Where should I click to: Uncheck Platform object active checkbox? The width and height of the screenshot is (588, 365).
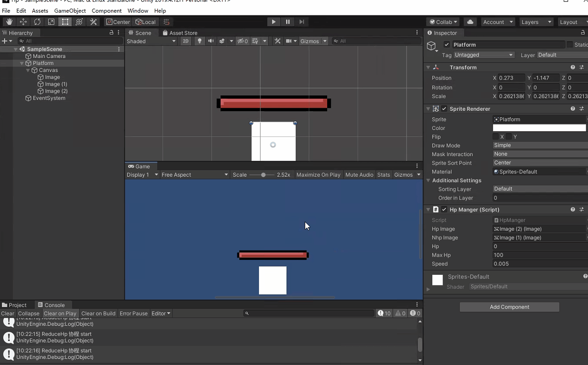pos(447,45)
